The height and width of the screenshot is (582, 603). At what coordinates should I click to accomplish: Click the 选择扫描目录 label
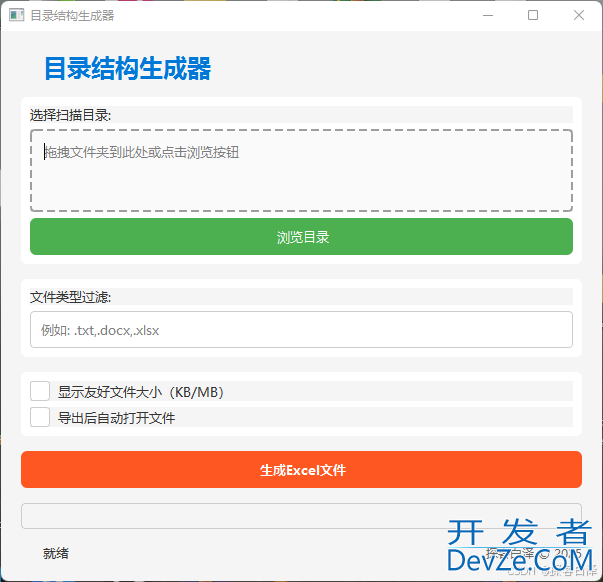click(70, 115)
